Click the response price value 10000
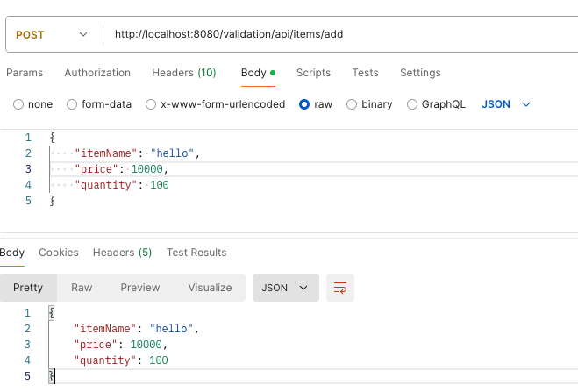 coord(146,345)
